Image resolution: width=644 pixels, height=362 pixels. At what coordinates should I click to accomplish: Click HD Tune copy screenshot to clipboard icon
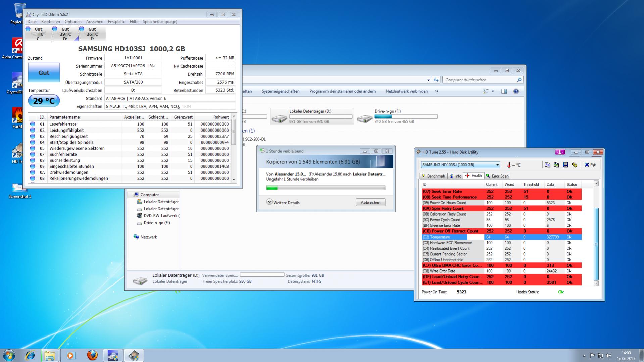tap(556, 165)
